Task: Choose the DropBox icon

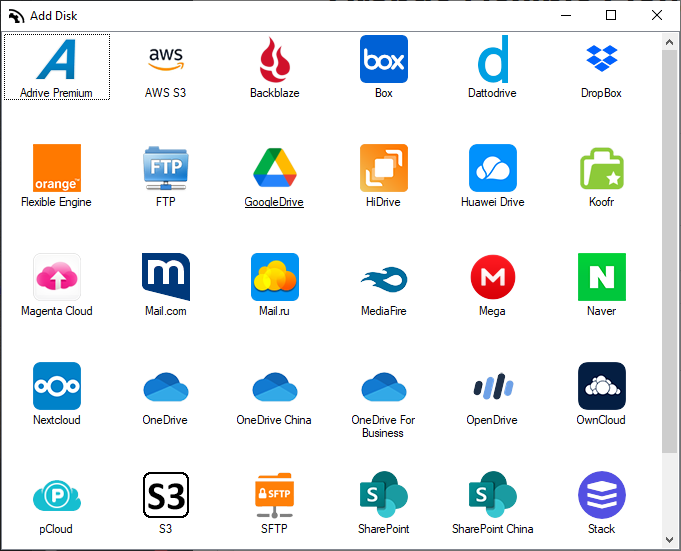Action: pos(602,59)
